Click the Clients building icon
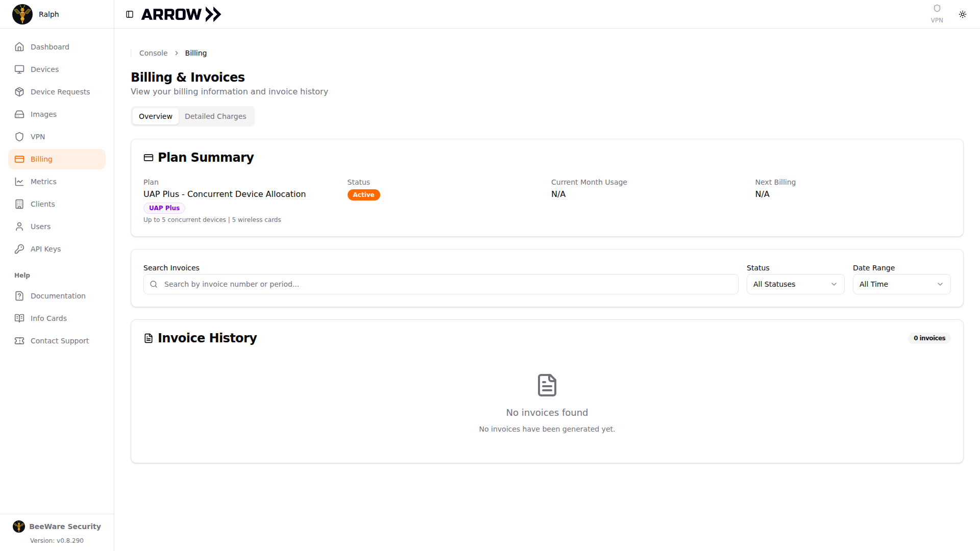The image size is (980, 551). click(x=19, y=204)
